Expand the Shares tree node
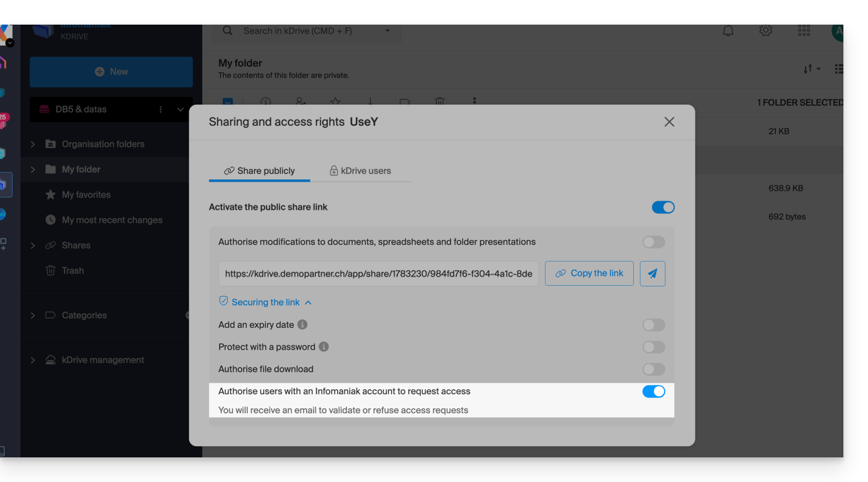Viewport: 868px width, 482px height. point(32,246)
